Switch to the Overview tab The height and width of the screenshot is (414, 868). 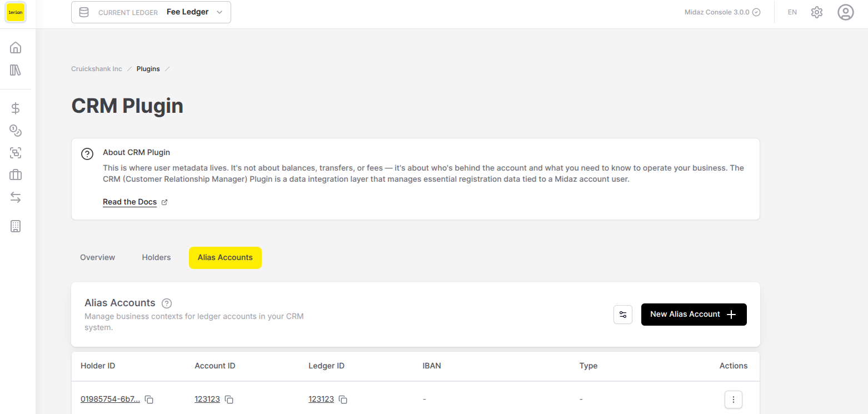pos(98,258)
